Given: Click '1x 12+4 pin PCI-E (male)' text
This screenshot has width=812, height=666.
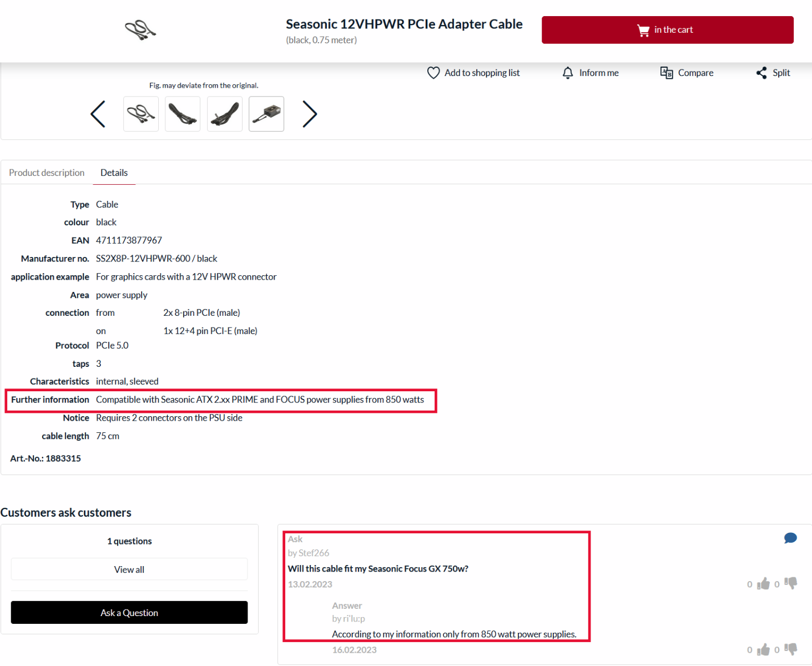Looking at the screenshot, I should (x=210, y=331).
